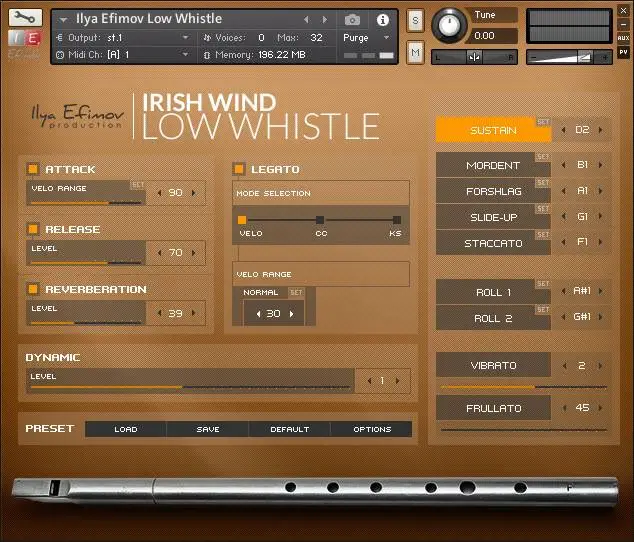
Task: Click the Tune value 0.00
Action: pyautogui.click(x=484, y=36)
